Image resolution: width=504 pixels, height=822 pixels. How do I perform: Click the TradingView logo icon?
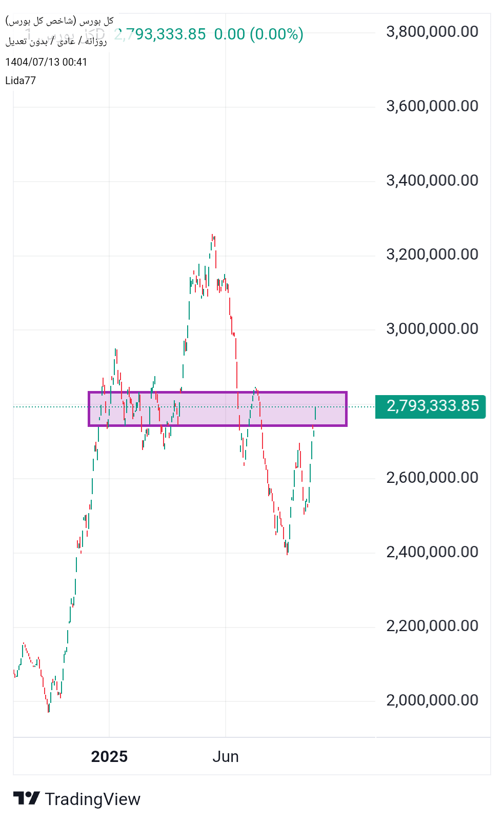pyautogui.click(x=26, y=798)
